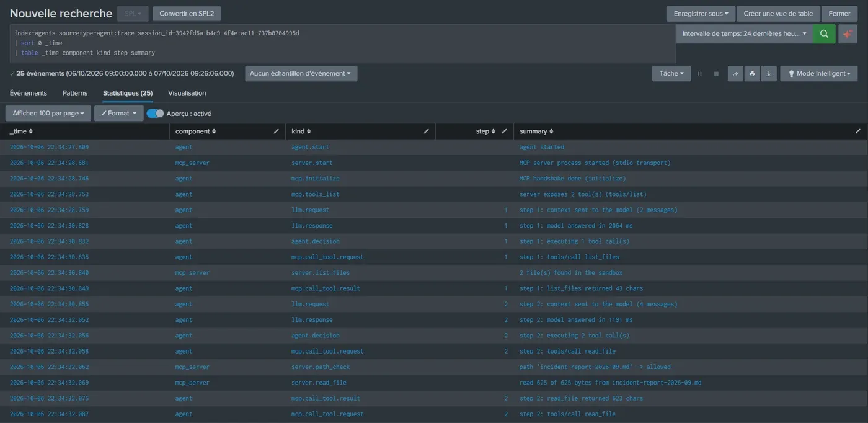Image resolution: width=868 pixels, height=423 pixels.
Task: Open the Afficher: 100 par page dropdown
Action: point(48,114)
